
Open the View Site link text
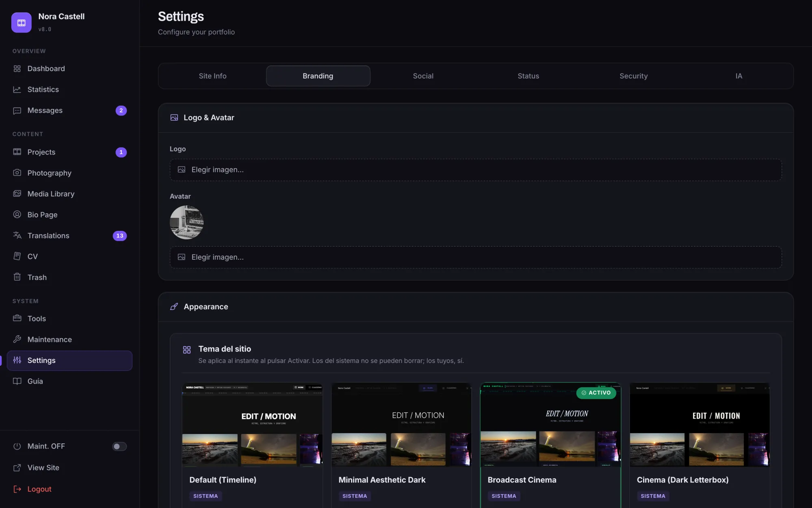click(x=43, y=468)
